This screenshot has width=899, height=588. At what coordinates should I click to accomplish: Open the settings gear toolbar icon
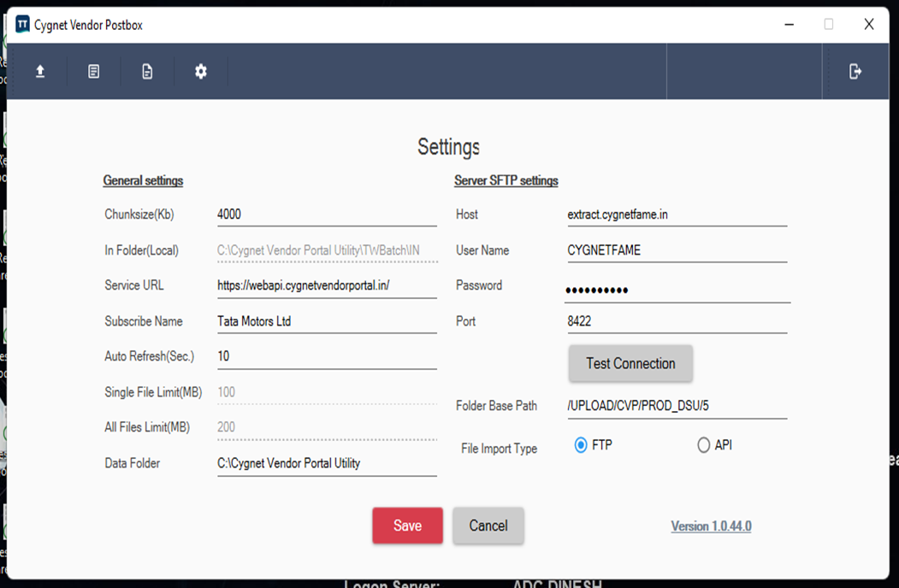click(x=201, y=72)
